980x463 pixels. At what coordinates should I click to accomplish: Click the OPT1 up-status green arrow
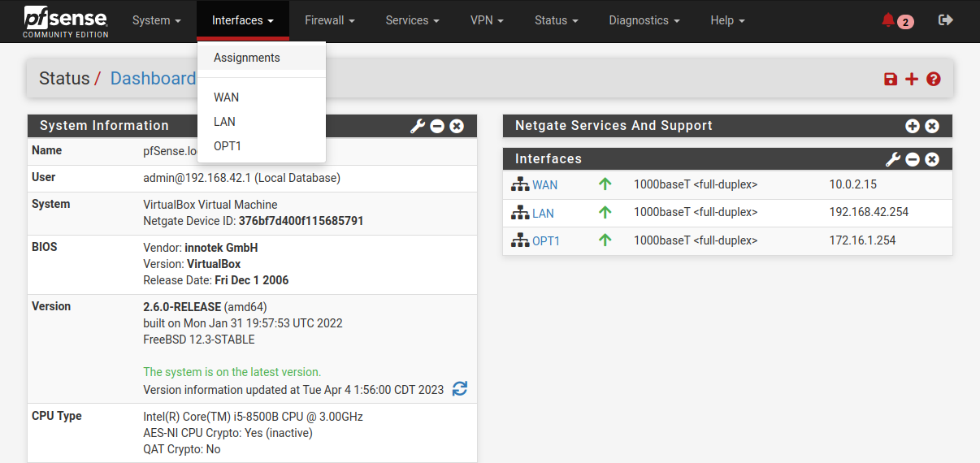pos(605,240)
